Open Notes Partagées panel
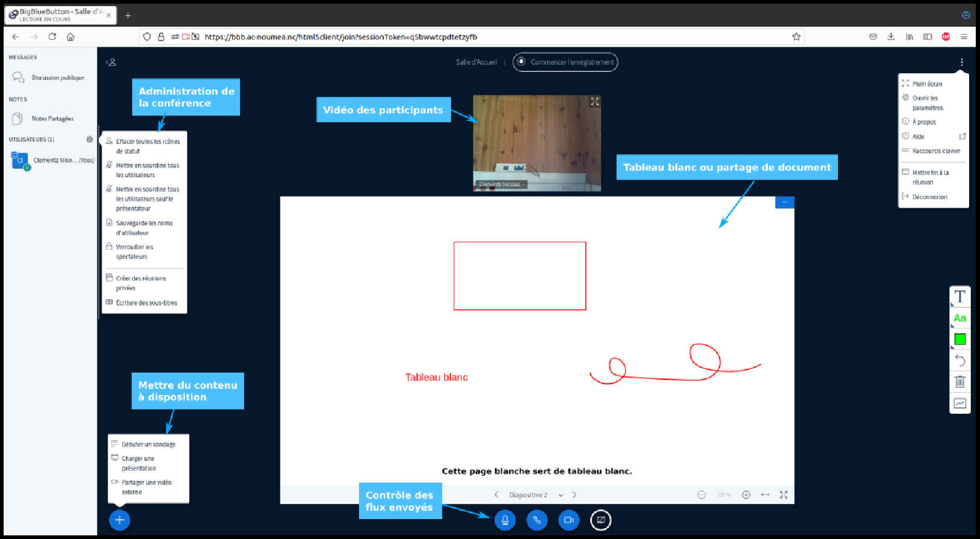Viewport: 980px width, 539px height. click(x=53, y=119)
